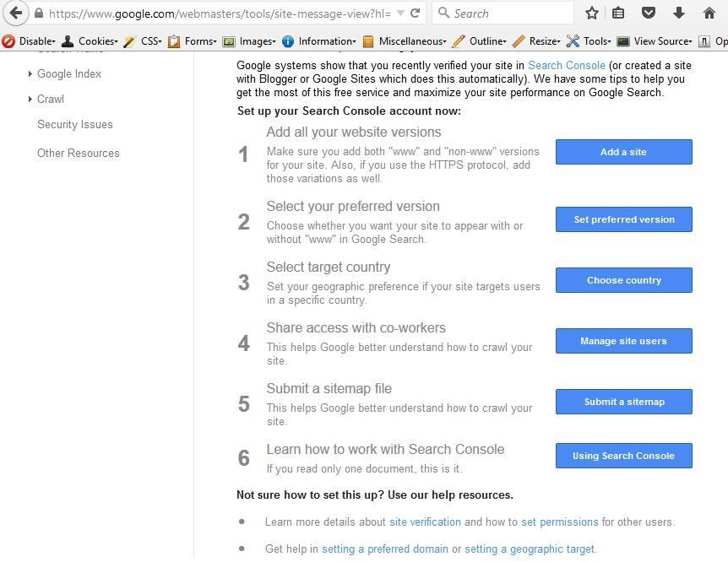Open setting a preferred domain link

pos(385,549)
